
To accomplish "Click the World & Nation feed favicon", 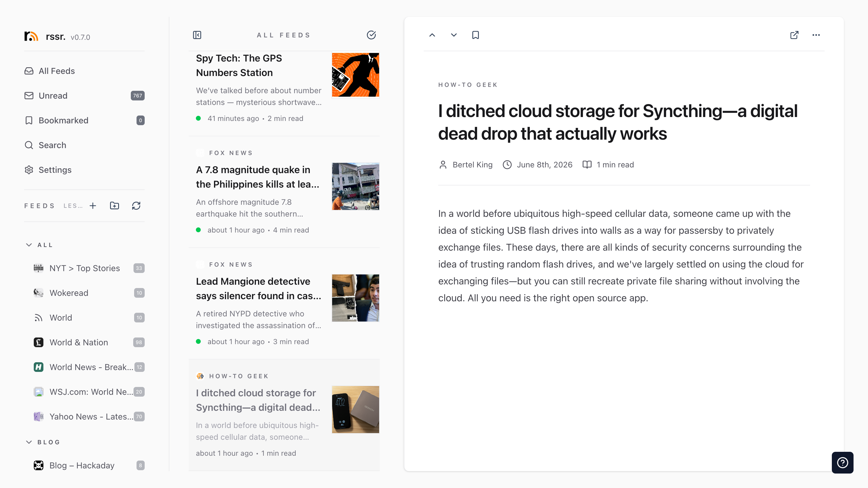I will point(38,342).
